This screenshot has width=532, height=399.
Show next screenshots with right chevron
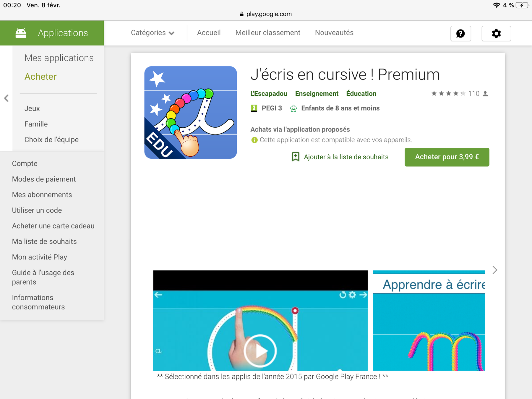(495, 270)
